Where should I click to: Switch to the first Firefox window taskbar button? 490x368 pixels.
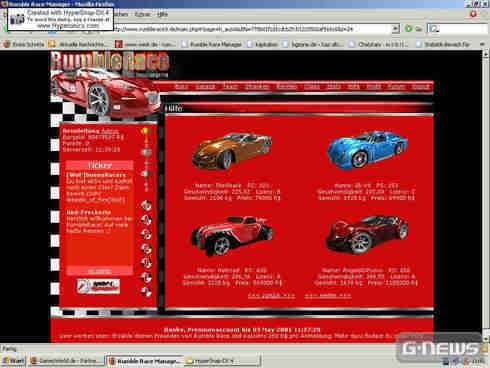point(66,361)
